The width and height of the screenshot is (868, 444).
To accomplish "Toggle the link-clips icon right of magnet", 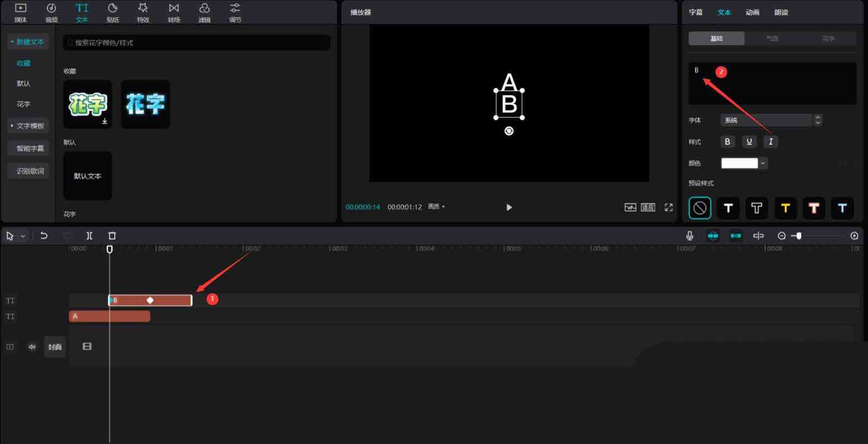I will pos(736,236).
